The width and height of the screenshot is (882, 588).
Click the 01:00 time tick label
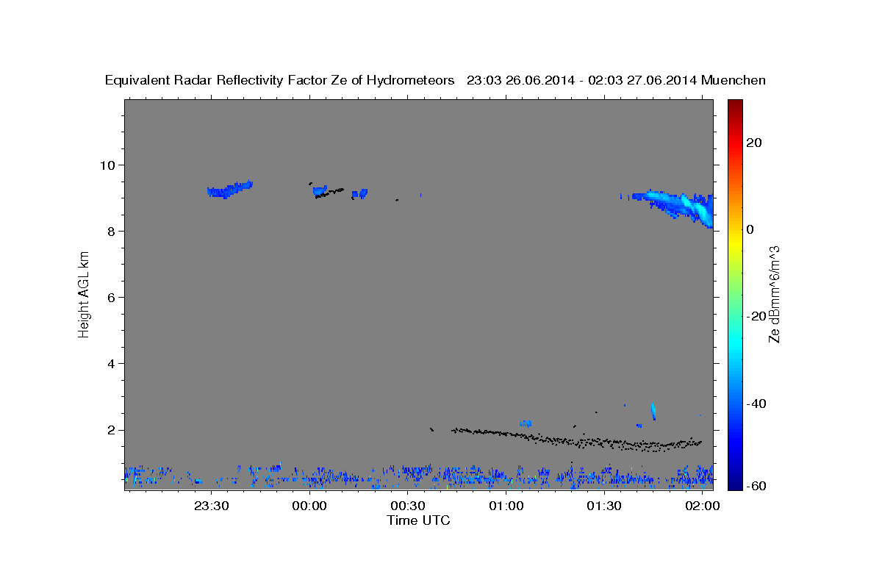coord(506,506)
